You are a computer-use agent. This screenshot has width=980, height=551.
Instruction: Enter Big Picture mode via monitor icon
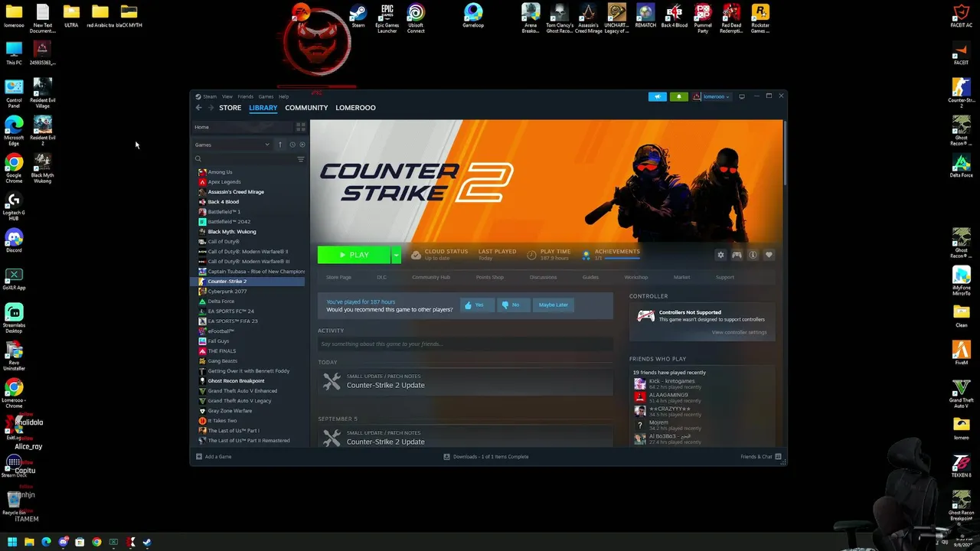pos(741,96)
